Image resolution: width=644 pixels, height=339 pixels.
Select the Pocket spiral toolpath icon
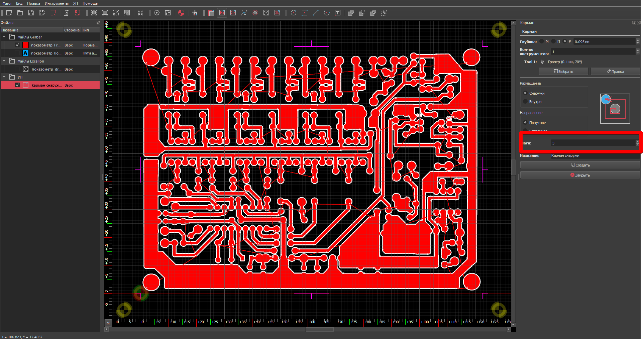[222, 13]
